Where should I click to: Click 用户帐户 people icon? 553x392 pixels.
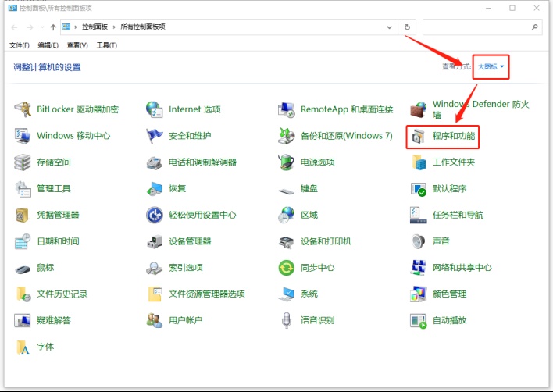click(155, 320)
